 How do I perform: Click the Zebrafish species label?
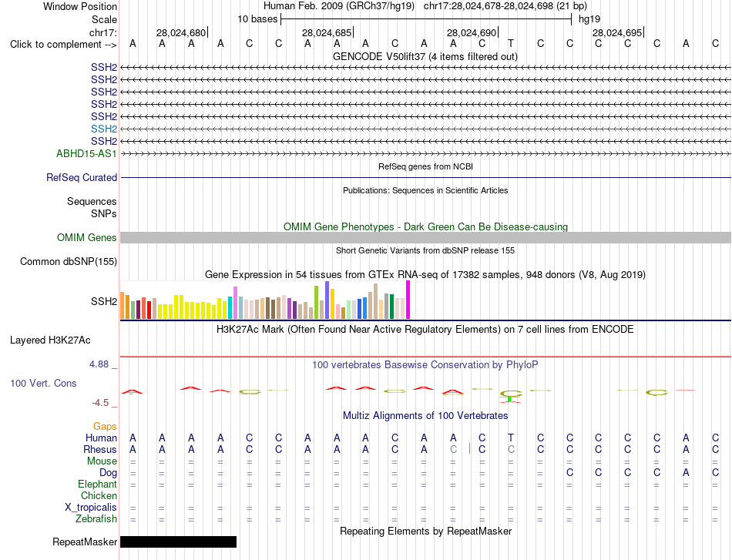pyautogui.click(x=96, y=518)
